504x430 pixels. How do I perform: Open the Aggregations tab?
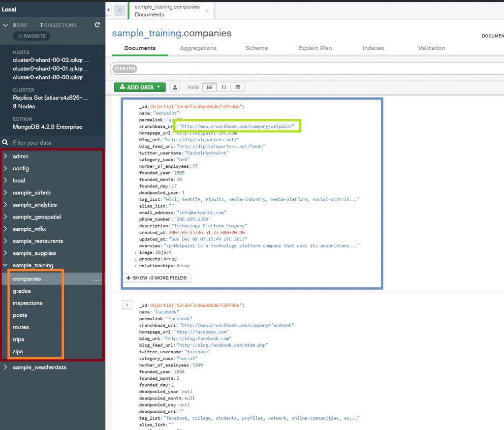pos(198,48)
